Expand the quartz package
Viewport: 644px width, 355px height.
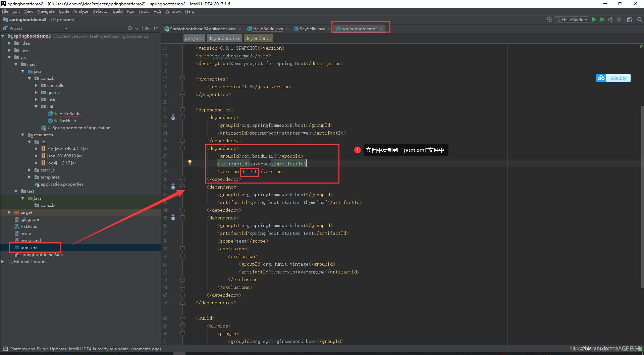36,93
